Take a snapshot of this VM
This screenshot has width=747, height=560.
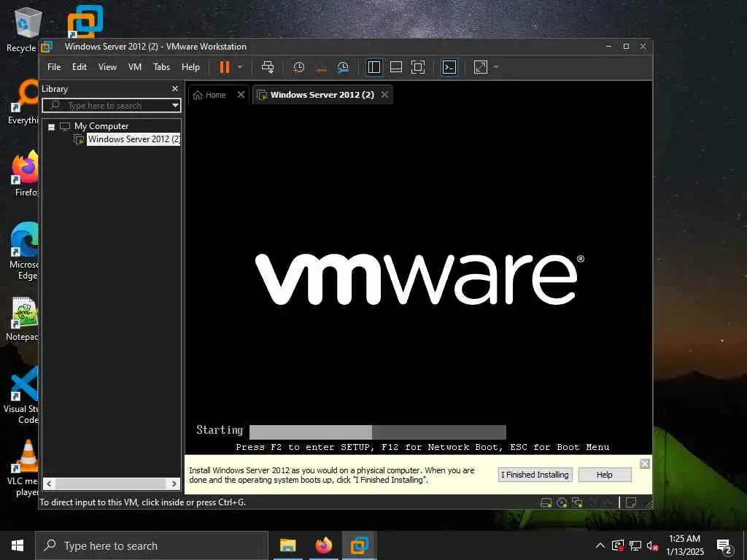pyautogui.click(x=298, y=67)
